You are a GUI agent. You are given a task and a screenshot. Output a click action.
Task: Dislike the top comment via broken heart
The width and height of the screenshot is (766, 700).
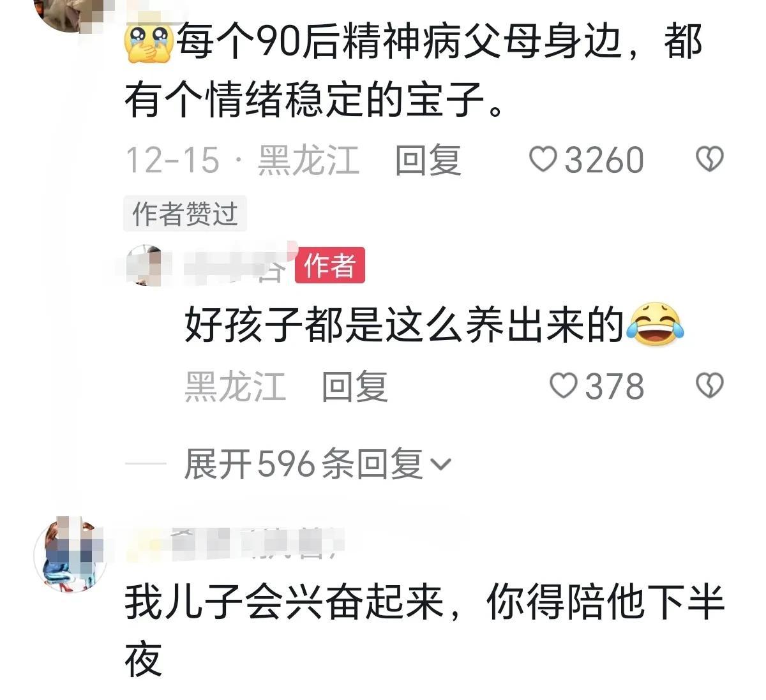pyautogui.click(x=709, y=159)
